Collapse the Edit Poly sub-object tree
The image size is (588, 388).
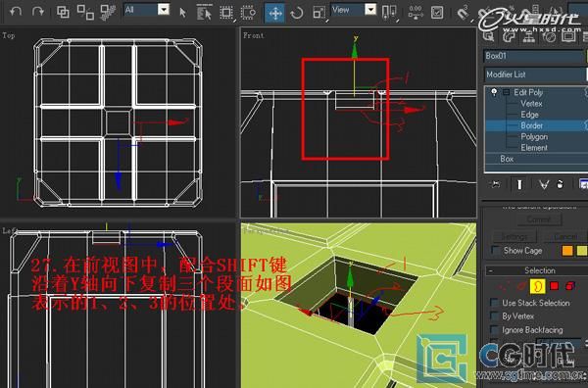(x=507, y=92)
